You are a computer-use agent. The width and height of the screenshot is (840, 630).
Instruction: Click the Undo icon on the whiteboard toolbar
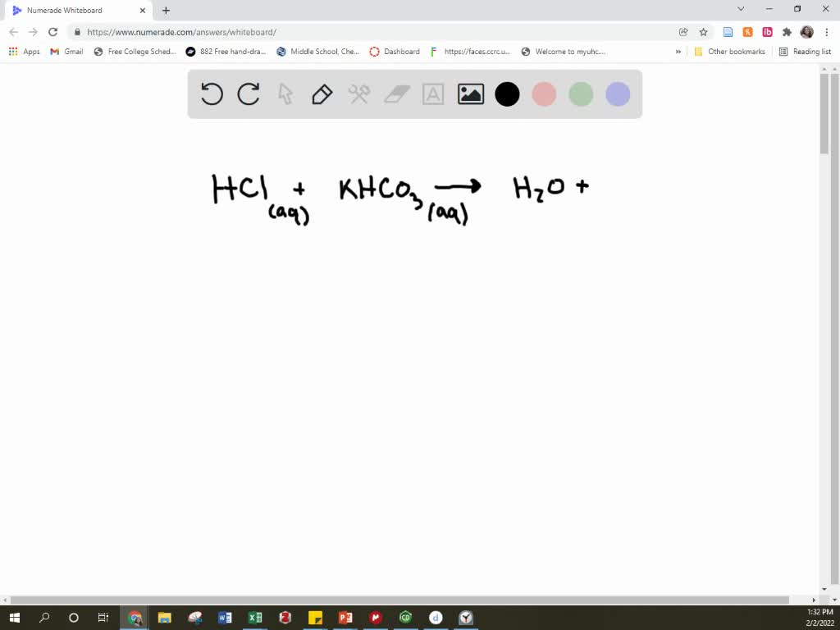212,94
